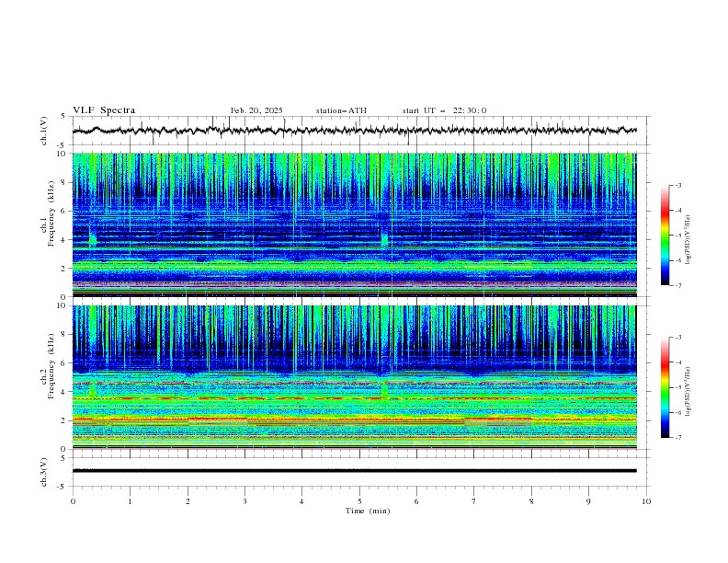The height and width of the screenshot is (563, 728).
Task: Click the "0" tick on the time axis
Action: point(73,501)
